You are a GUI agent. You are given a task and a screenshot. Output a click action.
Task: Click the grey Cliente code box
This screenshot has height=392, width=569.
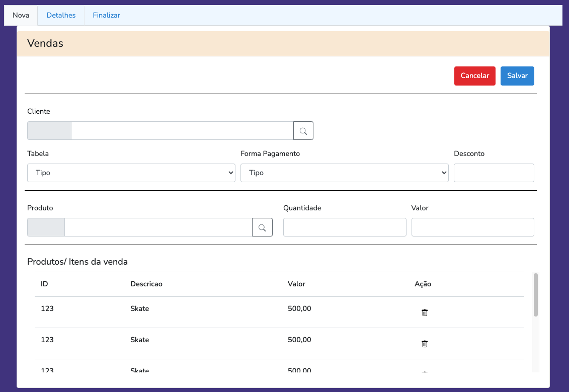coord(49,131)
